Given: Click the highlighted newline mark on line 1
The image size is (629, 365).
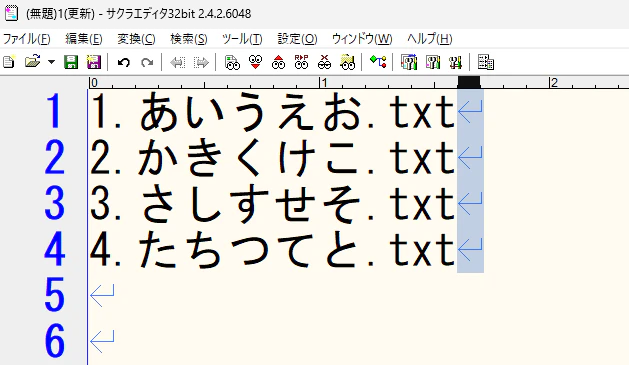Looking at the screenshot, I should point(470,112).
